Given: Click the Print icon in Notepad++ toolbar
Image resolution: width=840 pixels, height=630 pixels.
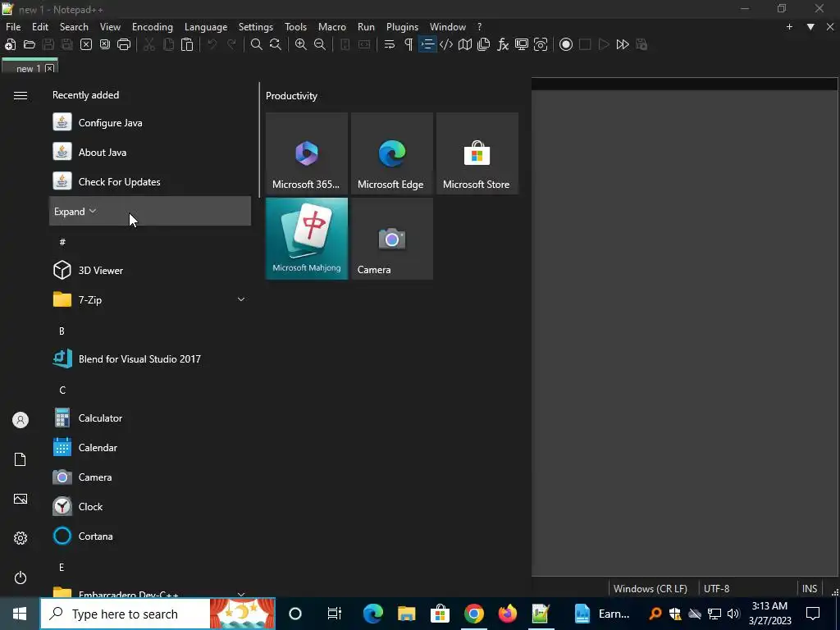Looking at the screenshot, I should [124, 44].
